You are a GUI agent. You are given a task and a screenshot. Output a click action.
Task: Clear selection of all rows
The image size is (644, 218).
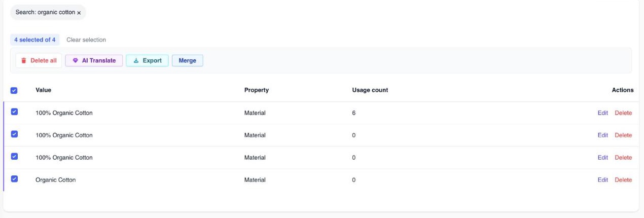86,40
